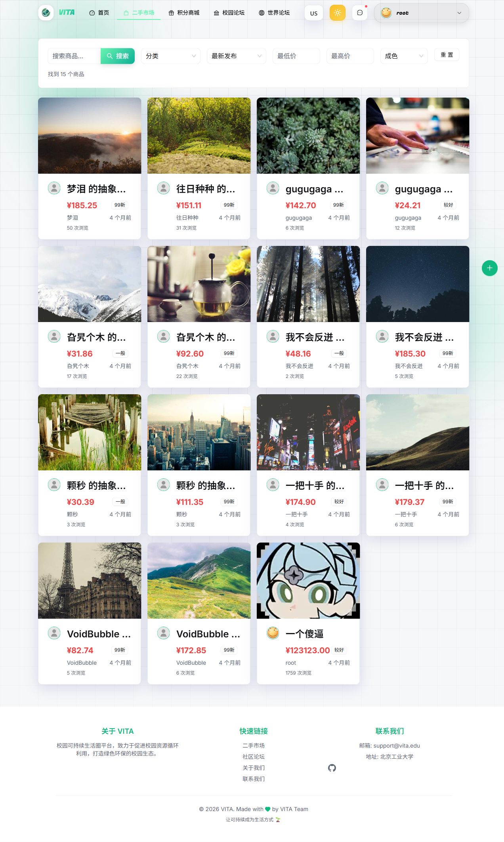Click the VITA logo icon
This screenshot has width=504, height=842.
46,13
